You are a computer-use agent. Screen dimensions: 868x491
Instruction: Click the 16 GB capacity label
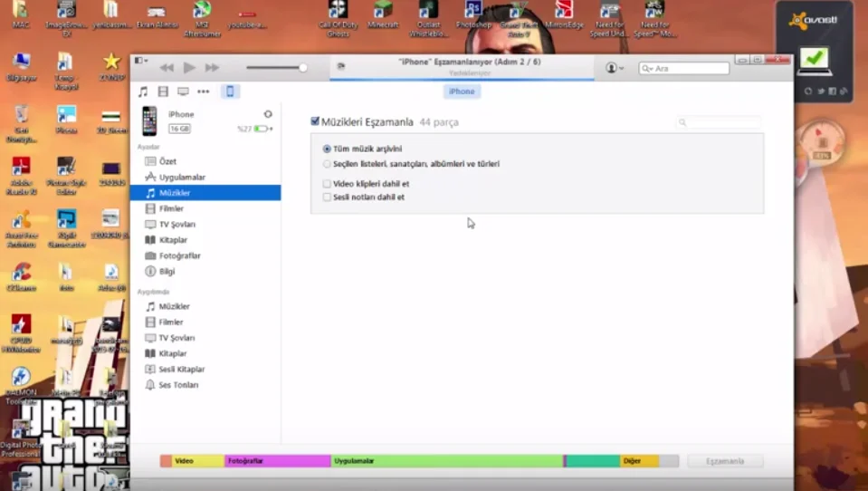(179, 129)
